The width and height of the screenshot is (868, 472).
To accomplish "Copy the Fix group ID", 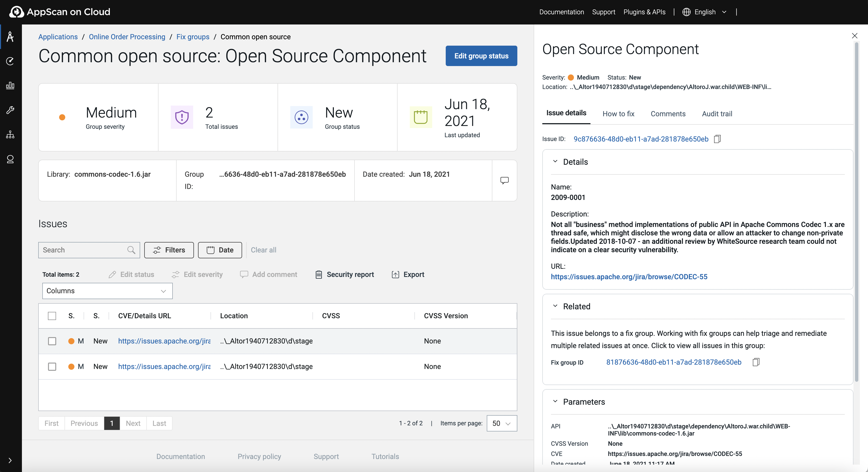I will [756, 362].
